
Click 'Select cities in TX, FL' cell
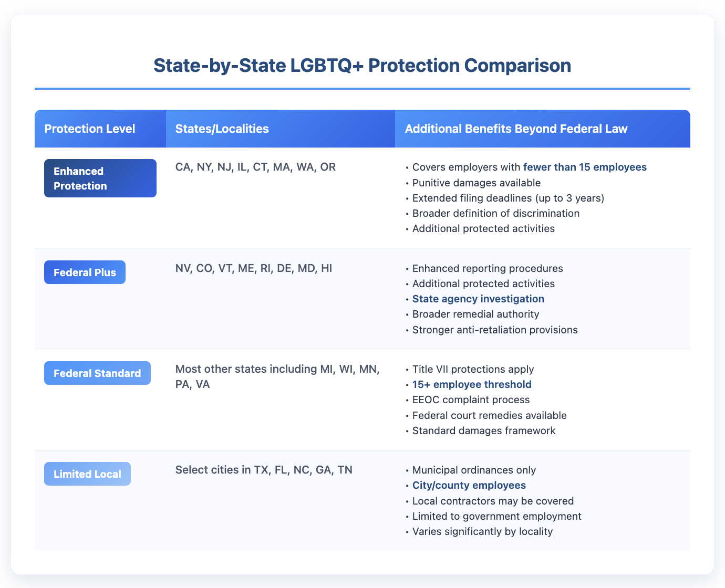coord(264,469)
